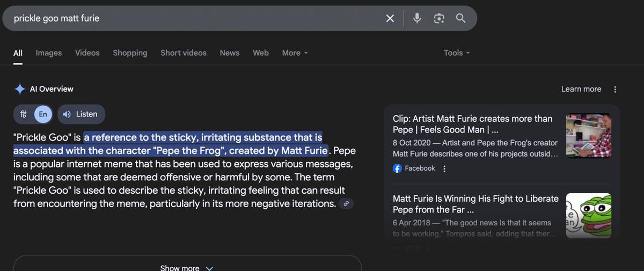Click the Learn more link
This screenshot has width=644, height=271.
click(x=581, y=89)
